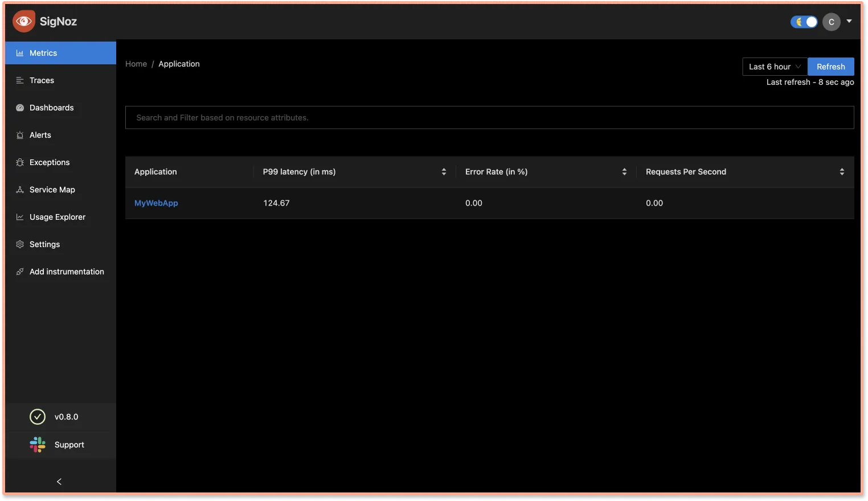Screen dimensions: 868x501
Task: Sort by Error Rate column arrows
Action: coord(624,172)
